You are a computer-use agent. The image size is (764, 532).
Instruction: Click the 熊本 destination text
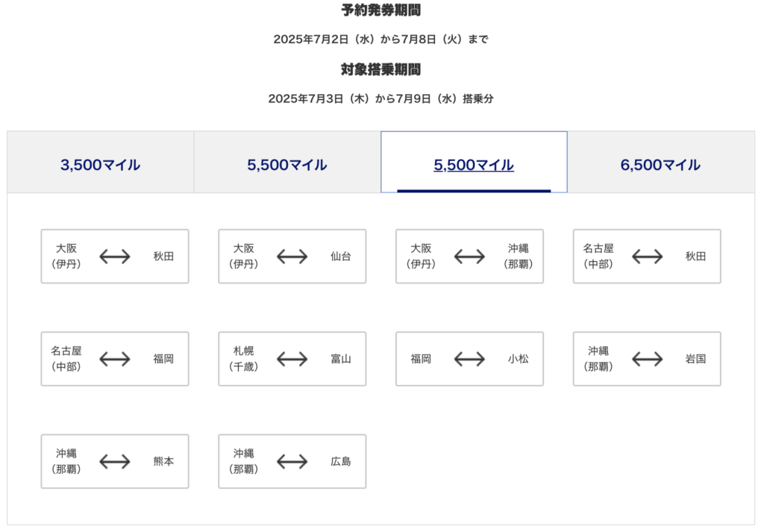163,461
